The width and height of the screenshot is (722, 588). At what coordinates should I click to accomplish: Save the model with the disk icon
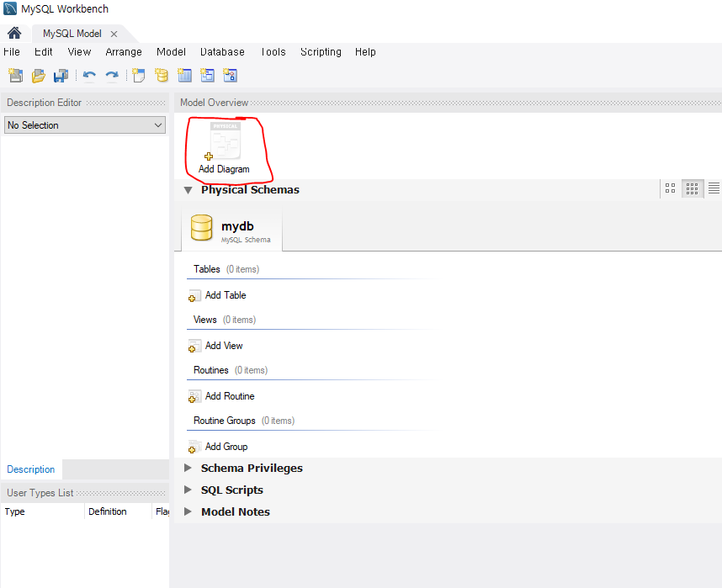pyautogui.click(x=61, y=76)
